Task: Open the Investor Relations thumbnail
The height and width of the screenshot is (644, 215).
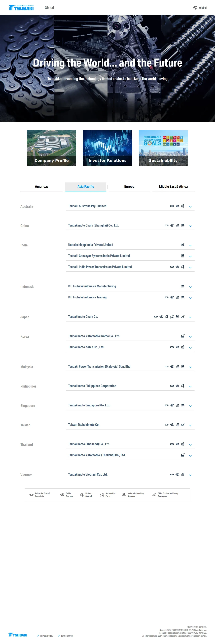Action: point(107,148)
